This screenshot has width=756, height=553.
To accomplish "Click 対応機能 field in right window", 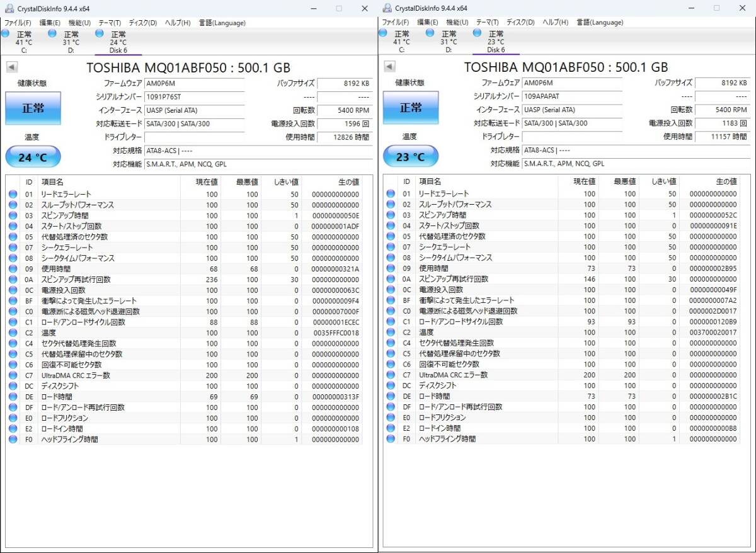I will click(636, 163).
